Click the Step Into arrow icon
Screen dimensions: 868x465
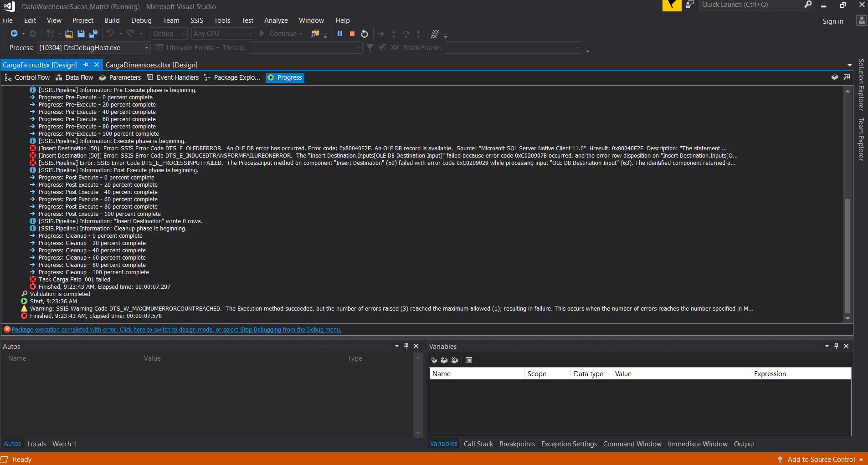(x=394, y=34)
